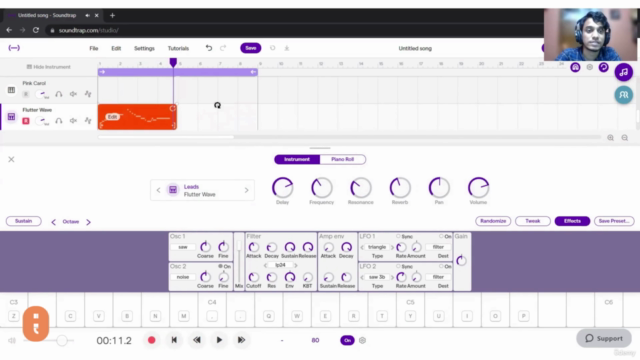Solo the Flutter Wave track headphones
640x360 pixels.
(x=59, y=120)
